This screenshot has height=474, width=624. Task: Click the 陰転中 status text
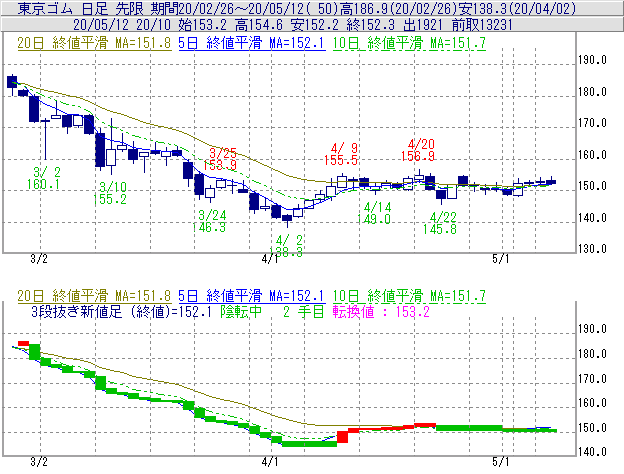pos(241,312)
